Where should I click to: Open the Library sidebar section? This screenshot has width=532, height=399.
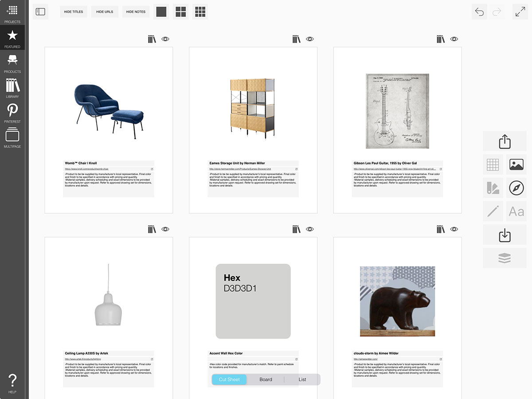[12, 87]
